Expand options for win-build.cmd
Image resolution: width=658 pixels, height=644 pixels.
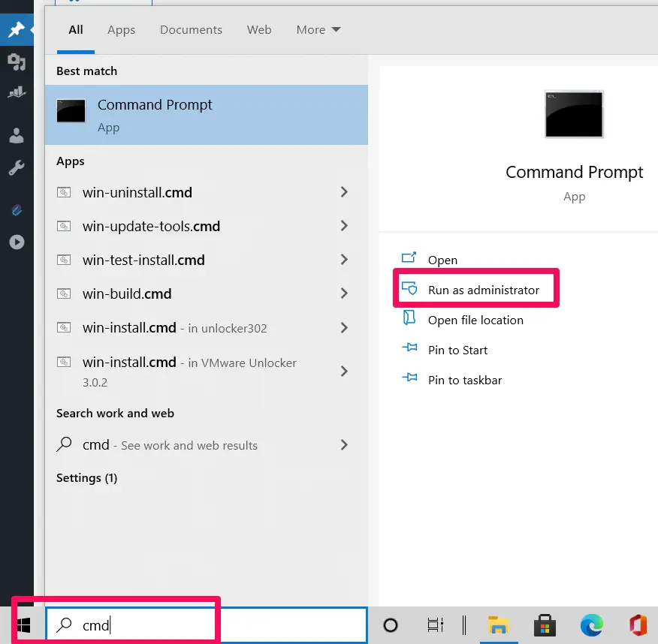(344, 293)
